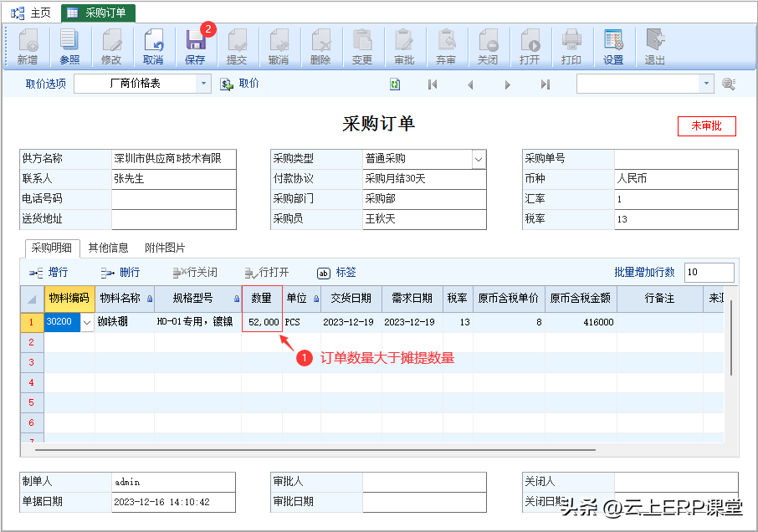Click the 原币含税单价 column header
The image size is (758, 532).
(509, 299)
